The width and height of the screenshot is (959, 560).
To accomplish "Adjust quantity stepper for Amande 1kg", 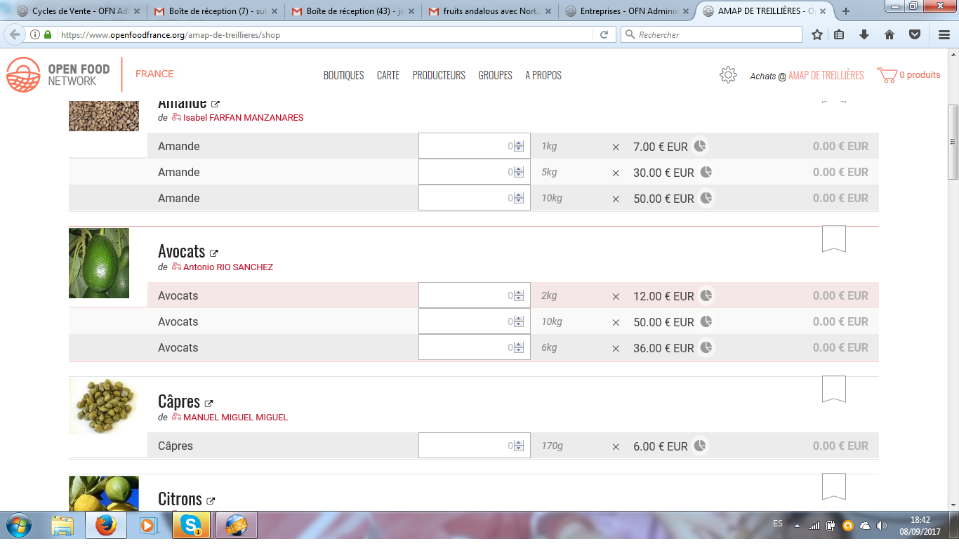I will [519, 146].
